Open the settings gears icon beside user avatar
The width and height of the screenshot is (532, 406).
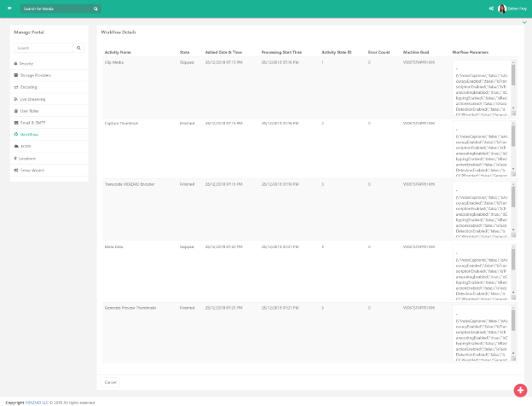pos(492,9)
